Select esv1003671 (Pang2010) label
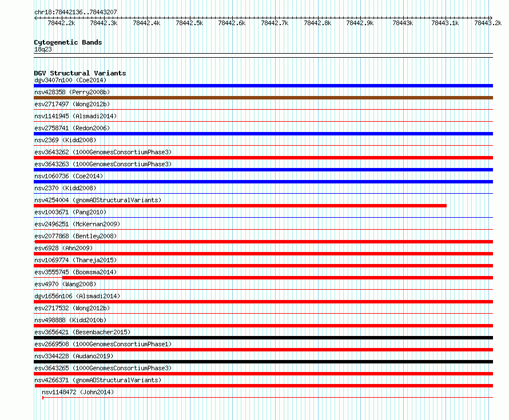 pos(70,212)
